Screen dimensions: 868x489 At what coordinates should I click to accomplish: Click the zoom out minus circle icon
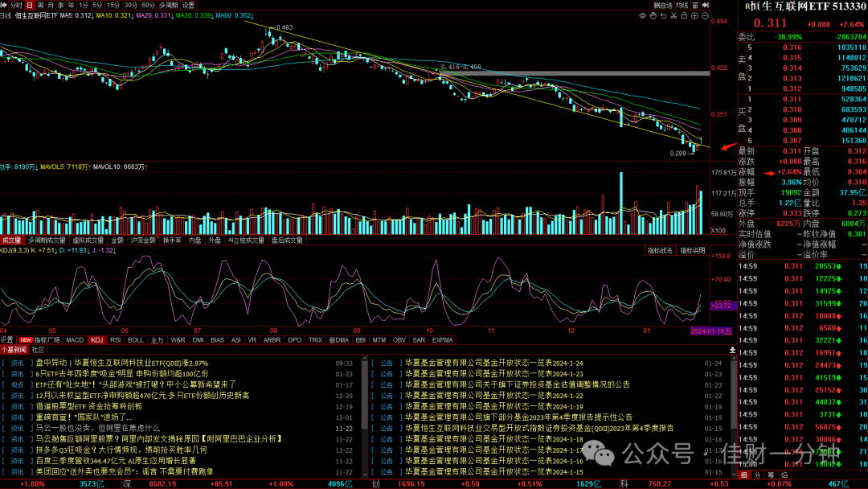[705, 16]
